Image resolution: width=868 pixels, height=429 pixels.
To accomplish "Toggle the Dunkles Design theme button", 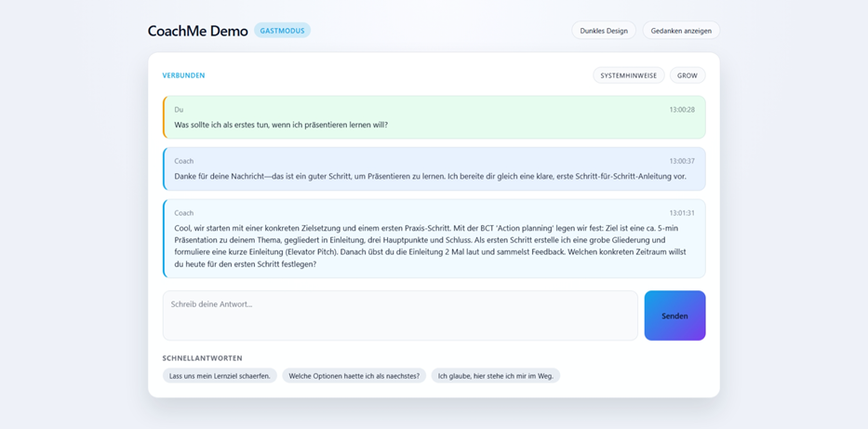I will [604, 31].
